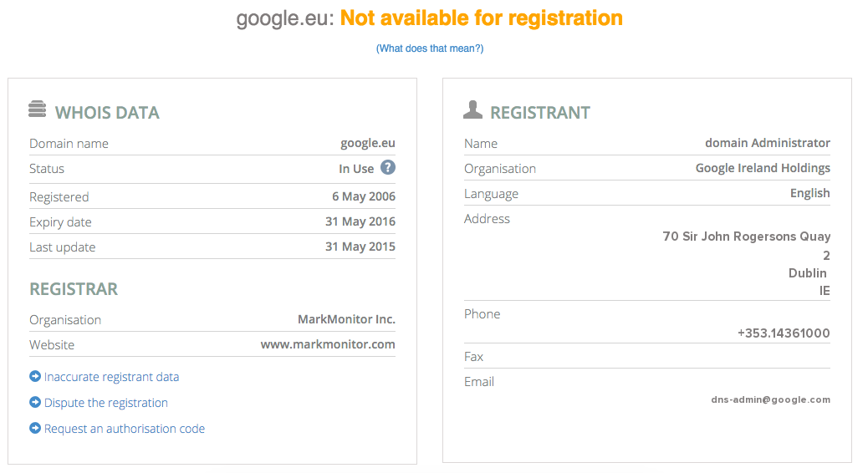Click the Status help question mark icon
The image size is (868, 473).
[x=388, y=168]
